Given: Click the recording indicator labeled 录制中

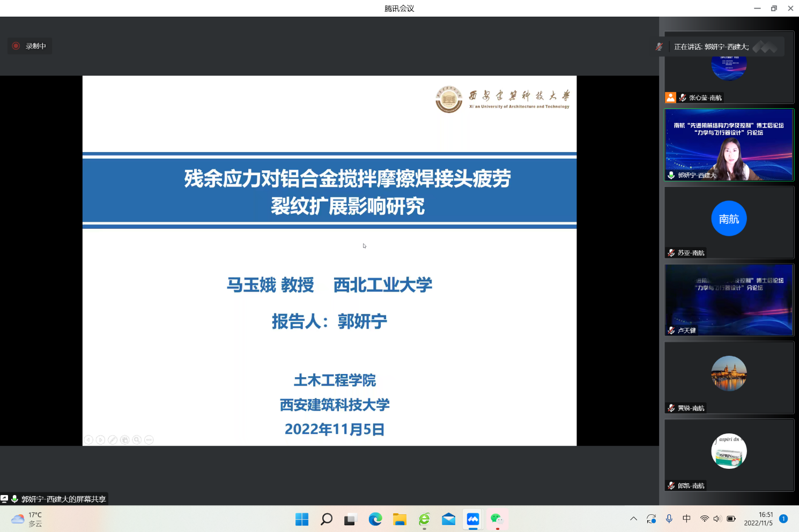Looking at the screenshot, I should (30, 46).
